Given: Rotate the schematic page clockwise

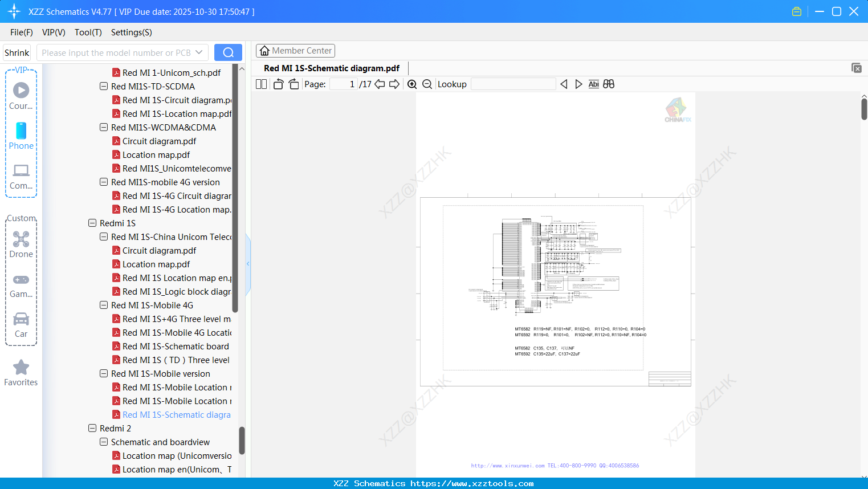Looking at the screenshot, I should click(x=293, y=84).
